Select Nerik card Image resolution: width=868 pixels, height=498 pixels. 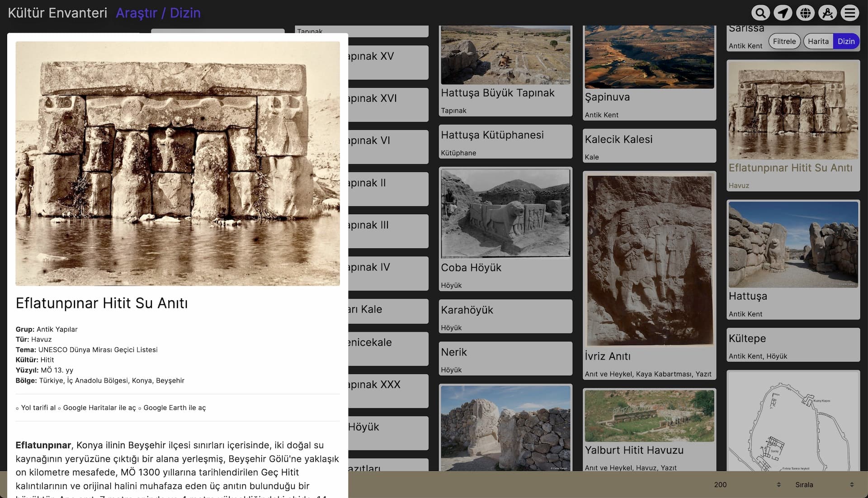(505, 358)
